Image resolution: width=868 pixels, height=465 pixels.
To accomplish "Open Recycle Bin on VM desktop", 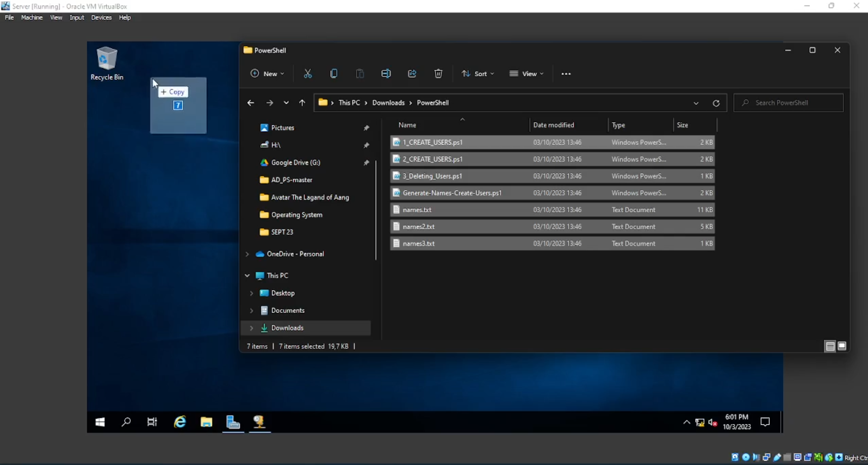I will (107, 63).
